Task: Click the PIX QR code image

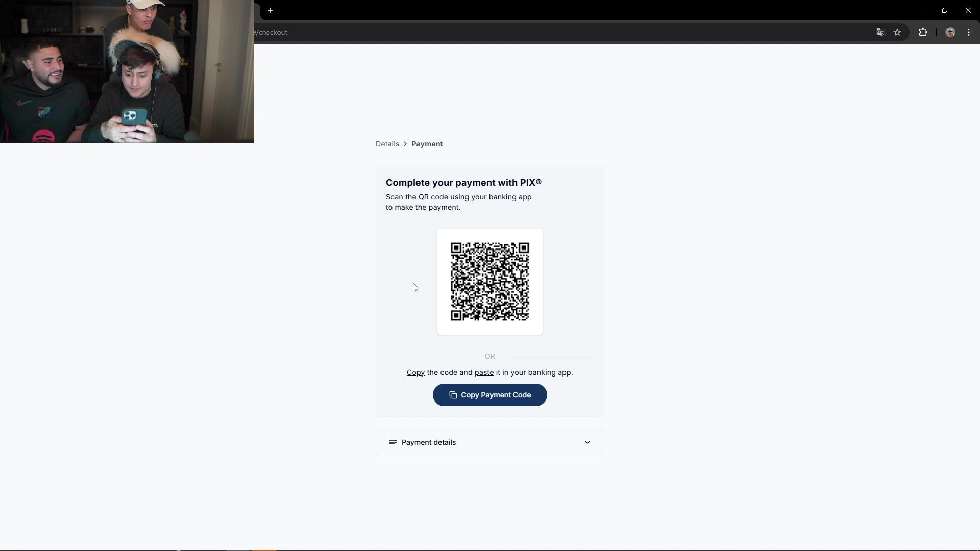Action: tap(490, 282)
